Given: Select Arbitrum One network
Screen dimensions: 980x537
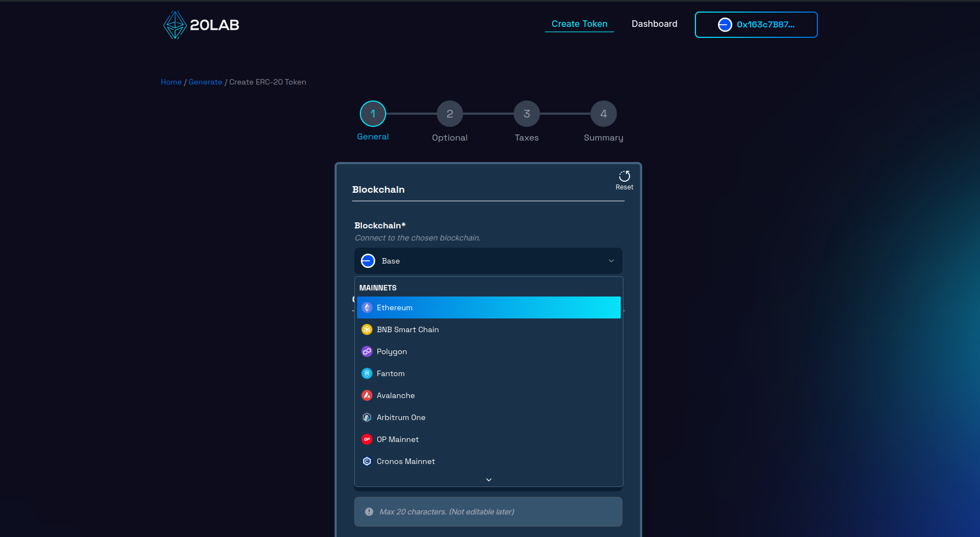Looking at the screenshot, I should (x=489, y=417).
